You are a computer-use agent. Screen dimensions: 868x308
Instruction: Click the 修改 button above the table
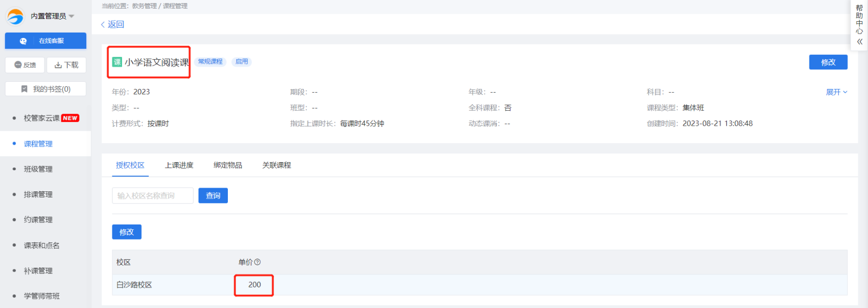127,232
